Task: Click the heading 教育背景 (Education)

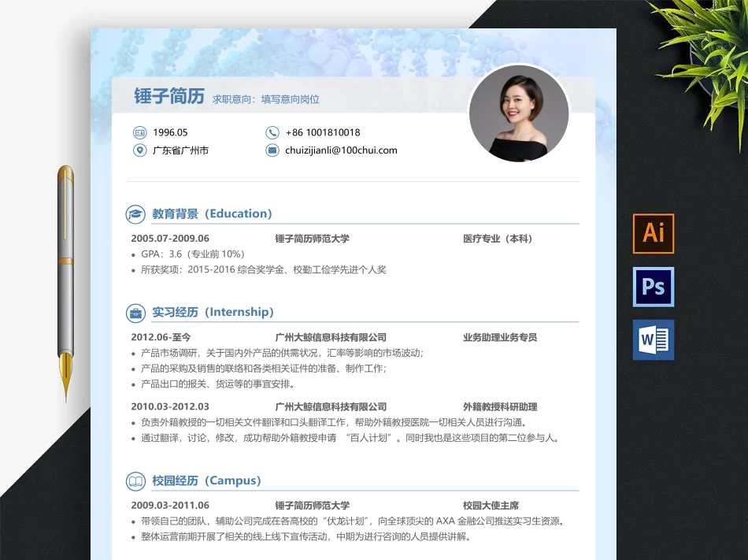Action: (x=212, y=213)
